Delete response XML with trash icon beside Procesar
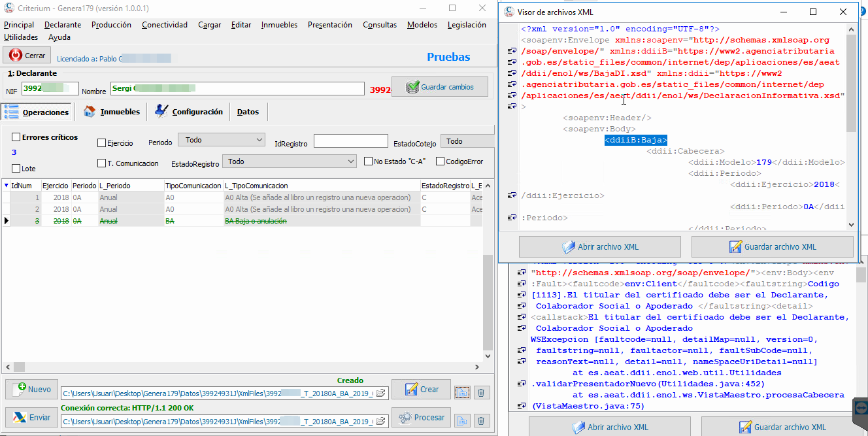 (481, 421)
